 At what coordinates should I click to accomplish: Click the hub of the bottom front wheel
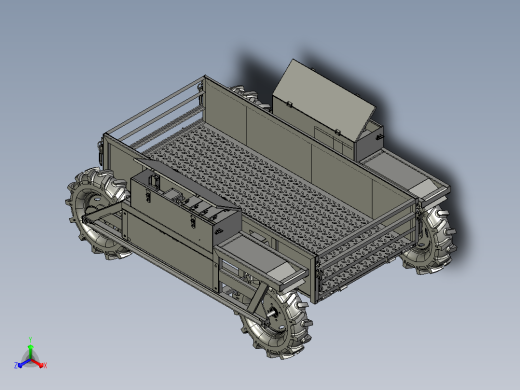click(x=273, y=313)
